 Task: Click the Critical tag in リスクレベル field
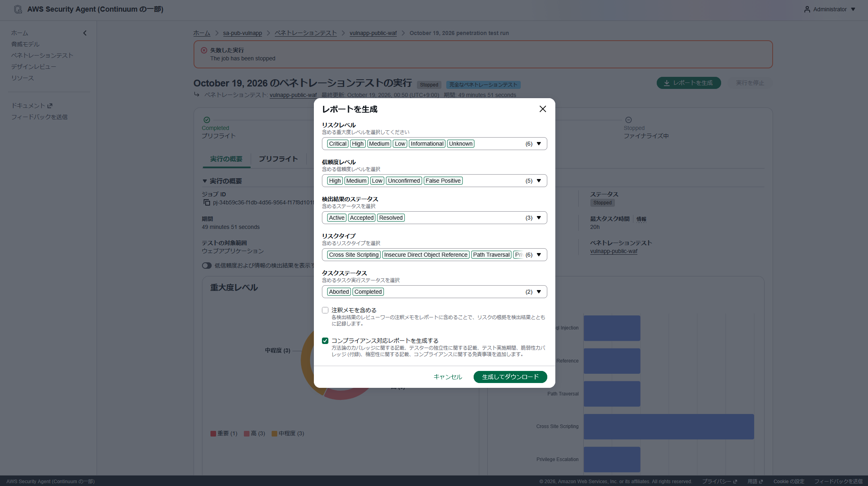pos(338,144)
